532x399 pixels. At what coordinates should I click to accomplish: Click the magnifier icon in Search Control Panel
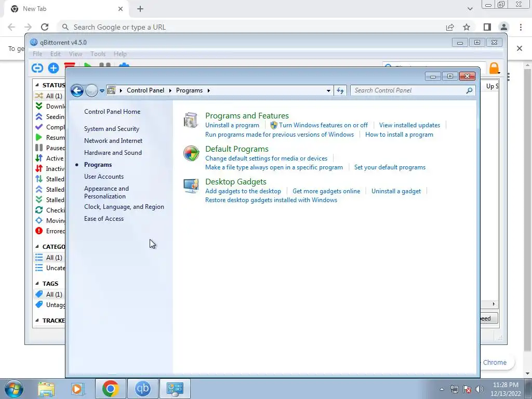pos(469,90)
